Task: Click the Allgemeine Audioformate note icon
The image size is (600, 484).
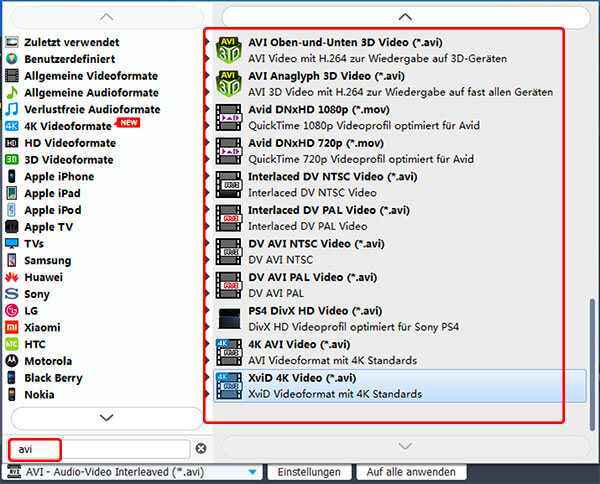Action: pyautogui.click(x=12, y=93)
